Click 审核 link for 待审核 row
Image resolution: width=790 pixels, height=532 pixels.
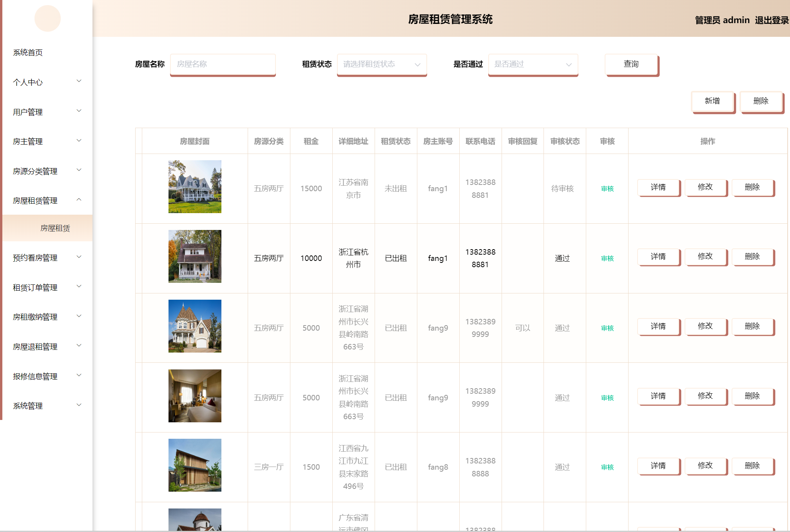(x=607, y=189)
